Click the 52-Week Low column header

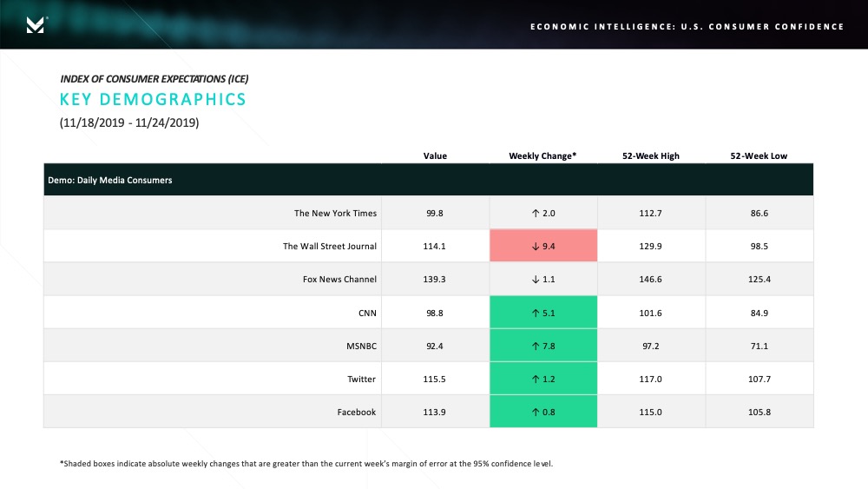759,156
